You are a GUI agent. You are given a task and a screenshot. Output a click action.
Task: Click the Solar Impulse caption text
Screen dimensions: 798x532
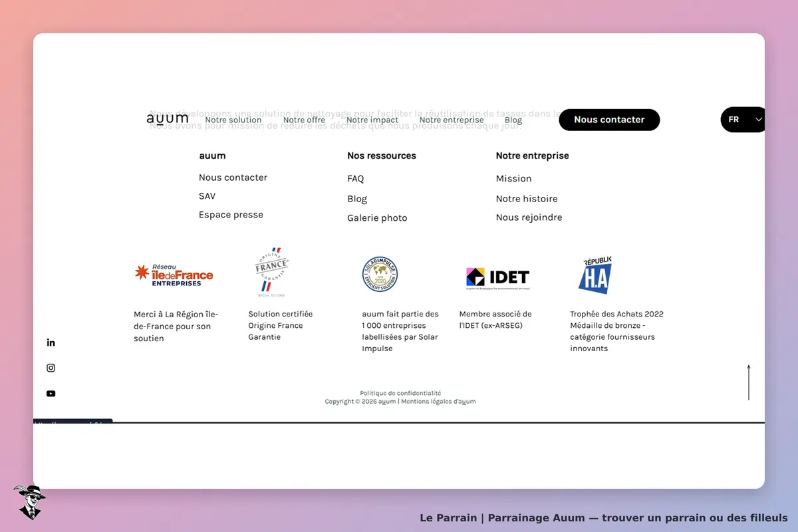click(400, 331)
